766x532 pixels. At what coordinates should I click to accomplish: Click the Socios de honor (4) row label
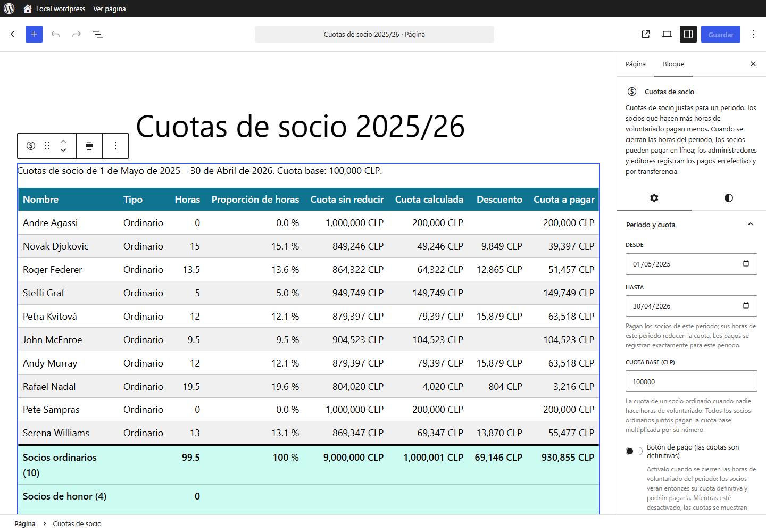tap(64, 496)
